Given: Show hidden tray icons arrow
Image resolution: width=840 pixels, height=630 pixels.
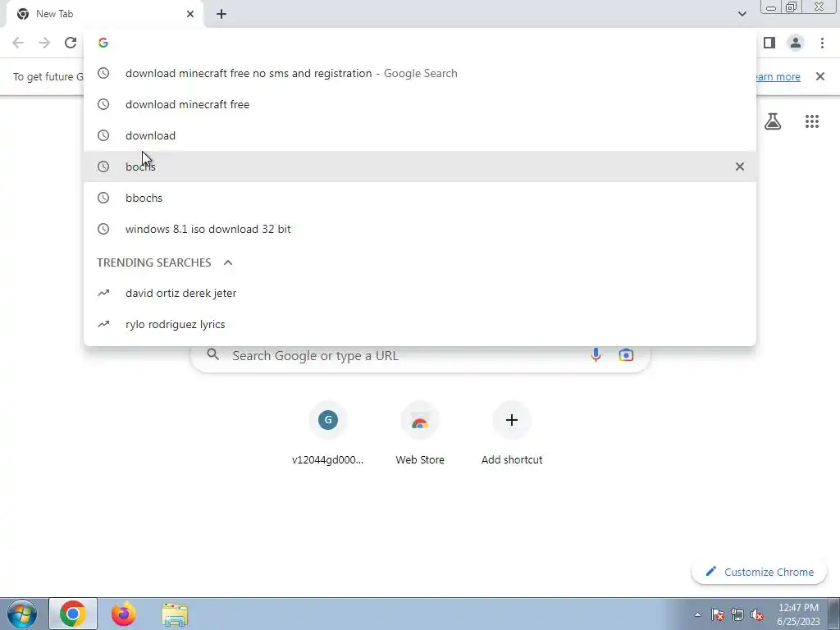Looking at the screenshot, I should click(697, 614).
